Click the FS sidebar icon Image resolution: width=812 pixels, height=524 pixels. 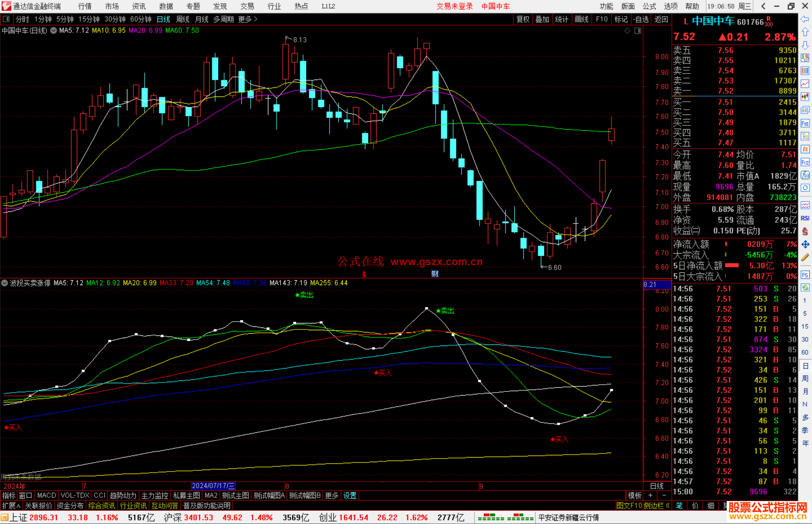[x=805, y=275]
